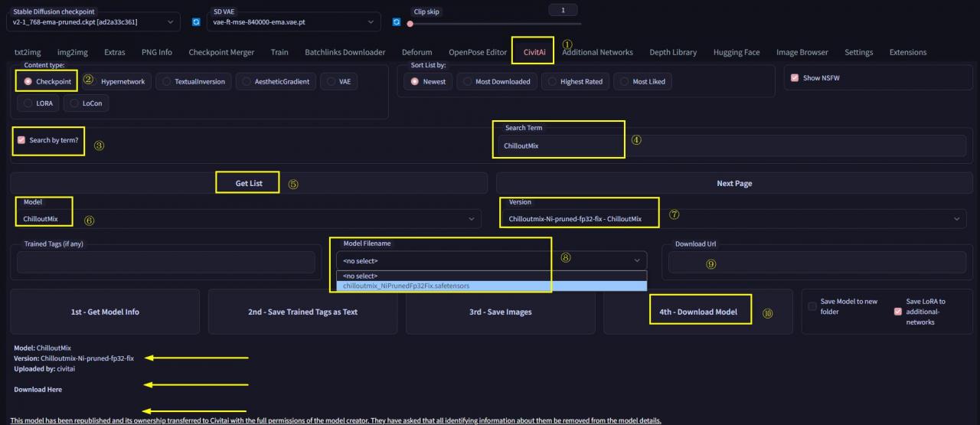Viewport: 980px width, 425px height.
Task: Click 4th - Download Model button
Action: [x=698, y=312]
